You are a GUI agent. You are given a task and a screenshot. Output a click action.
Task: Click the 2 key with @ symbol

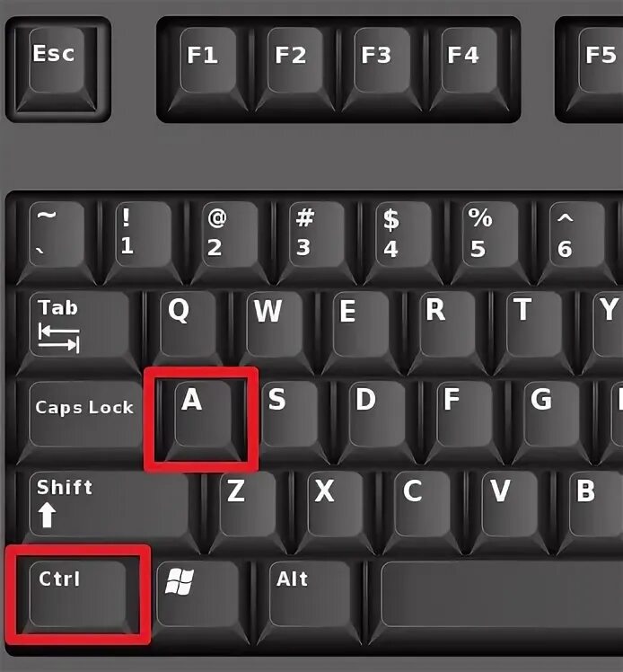pyautogui.click(x=230, y=241)
